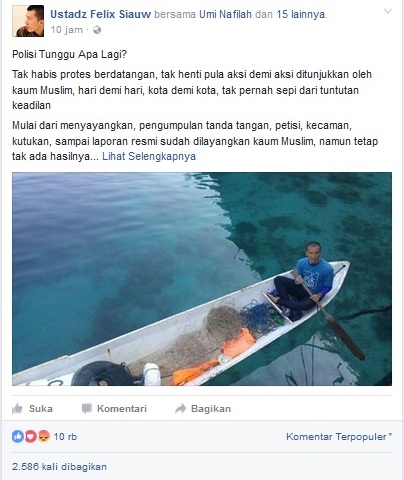Expand the Komentar Terpopuler sort dropdown
404x480 pixels.
point(339,437)
